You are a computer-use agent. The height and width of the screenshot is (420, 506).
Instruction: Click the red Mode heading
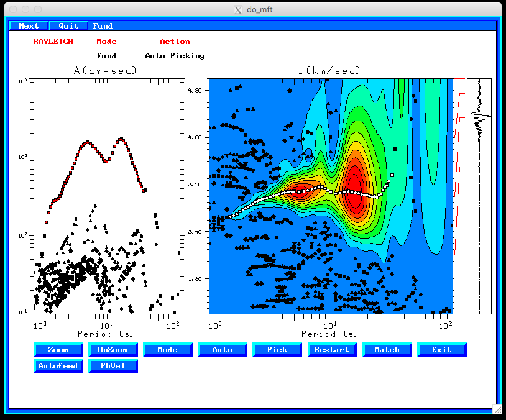pyautogui.click(x=106, y=42)
